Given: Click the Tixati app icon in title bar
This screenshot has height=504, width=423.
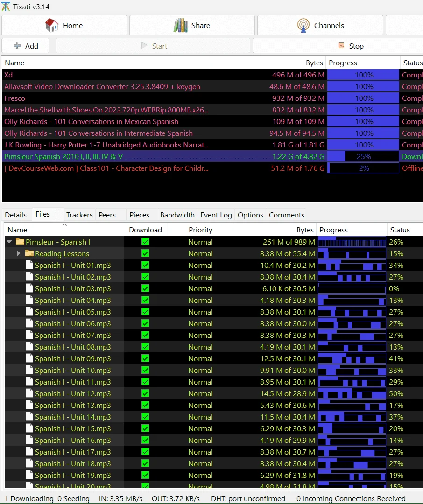Looking at the screenshot, I should [6, 7].
